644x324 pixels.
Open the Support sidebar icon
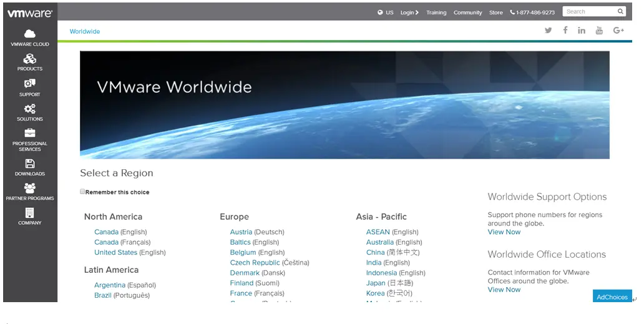[x=29, y=84]
